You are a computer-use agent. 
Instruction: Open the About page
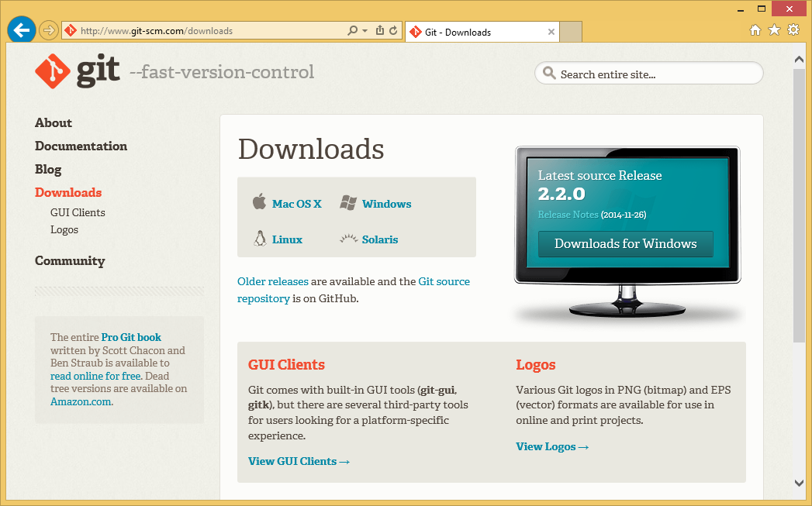54,123
